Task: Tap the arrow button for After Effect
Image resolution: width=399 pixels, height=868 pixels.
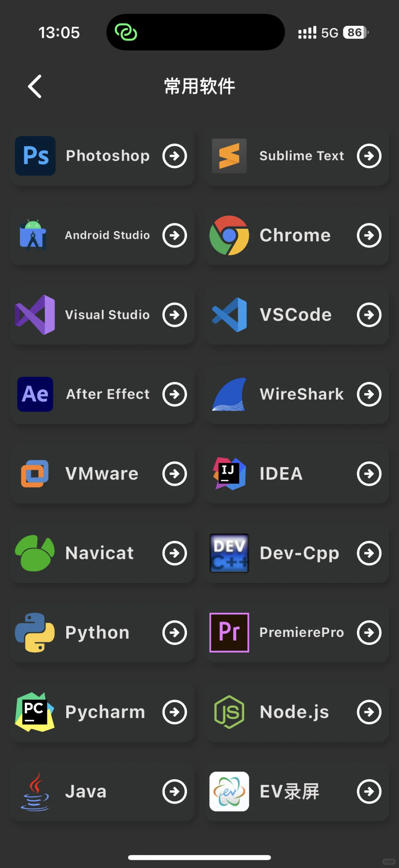Action: coord(175,394)
